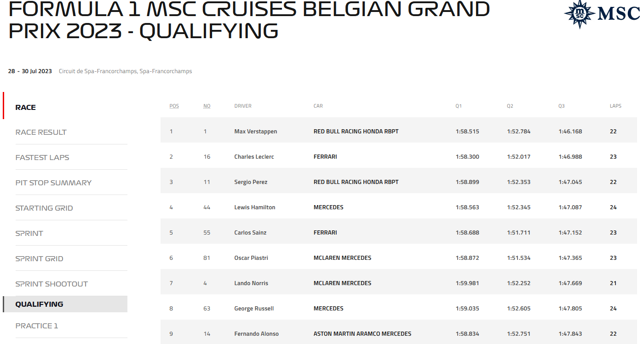644x344 pixels.
Task: Select the Qualifying sidebar item
Action: pyautogui.click(x=39, y=304)
